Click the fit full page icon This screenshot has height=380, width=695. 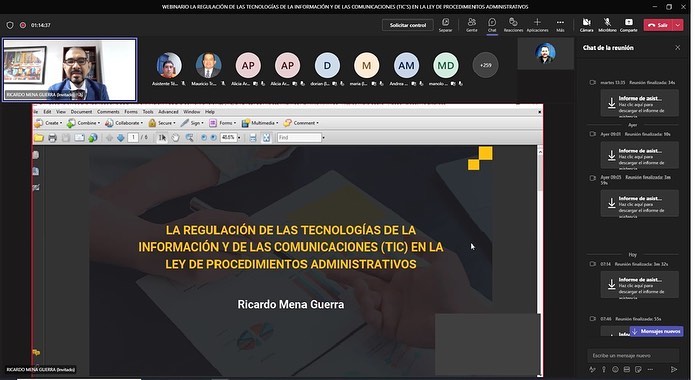point(266,138)
